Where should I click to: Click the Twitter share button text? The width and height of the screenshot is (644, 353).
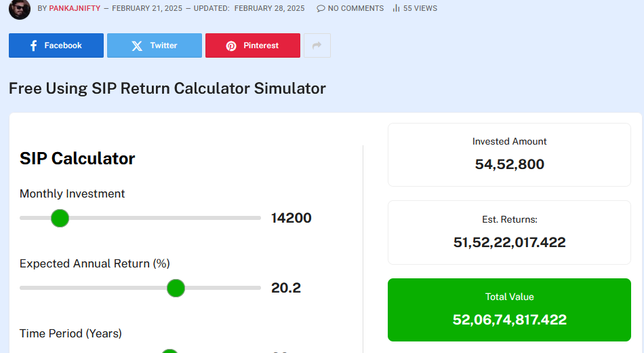163,45
